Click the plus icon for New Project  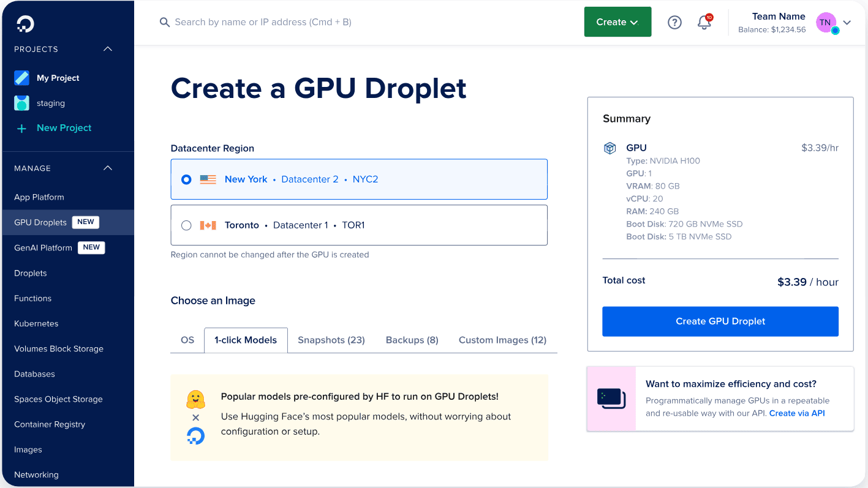click(22, 128)
